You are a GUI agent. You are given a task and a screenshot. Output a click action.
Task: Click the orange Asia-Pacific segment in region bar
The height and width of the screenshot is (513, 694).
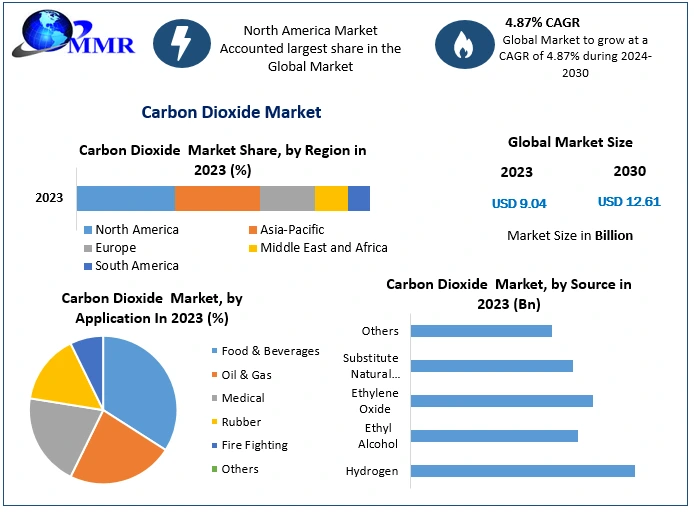tap(217, 198)
